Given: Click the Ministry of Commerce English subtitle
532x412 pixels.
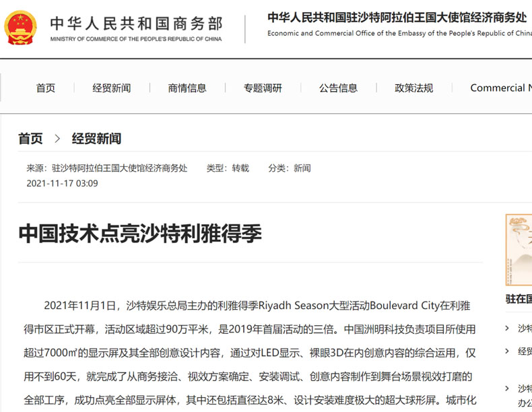Looking at the screenshot, I should [136, 39].
